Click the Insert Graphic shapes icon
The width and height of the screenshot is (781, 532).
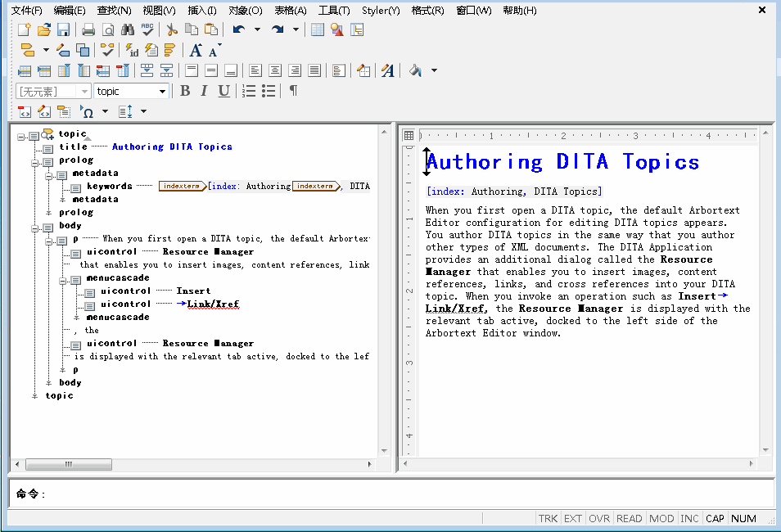[x=337, y=30]
